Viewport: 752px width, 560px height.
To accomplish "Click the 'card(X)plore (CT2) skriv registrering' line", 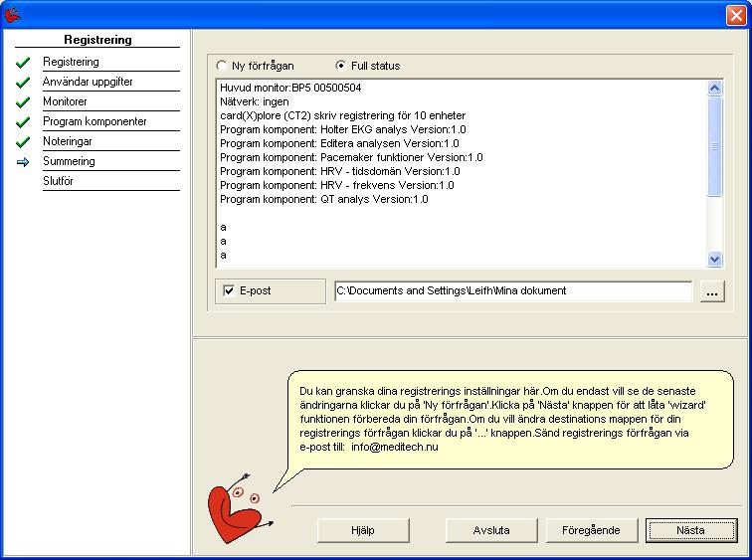I will pos(343,115).
